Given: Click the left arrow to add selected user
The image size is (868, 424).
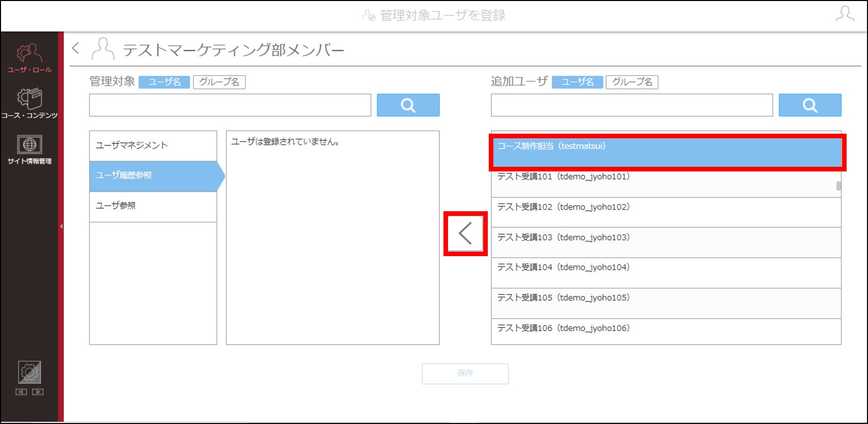Looking at the screenshot, I should 465,234.
